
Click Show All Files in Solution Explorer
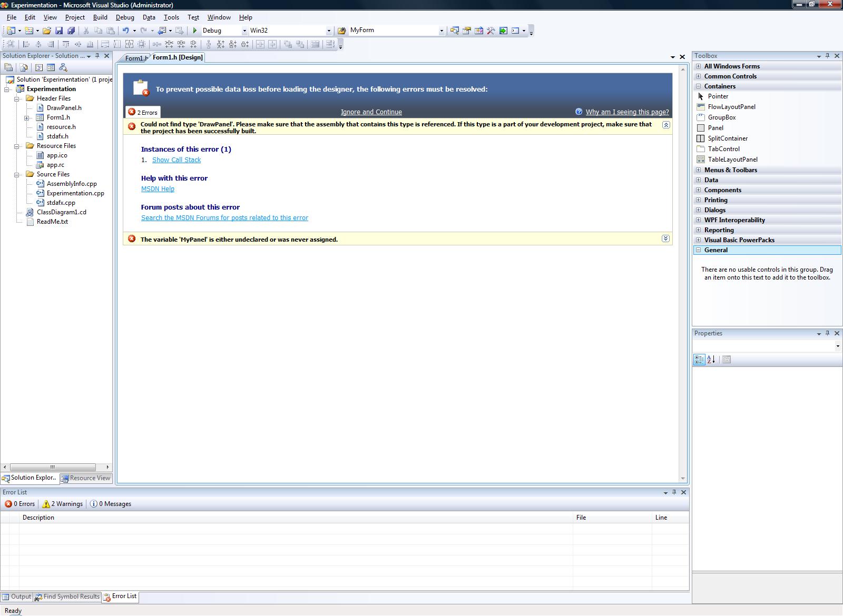click(24, 67)
